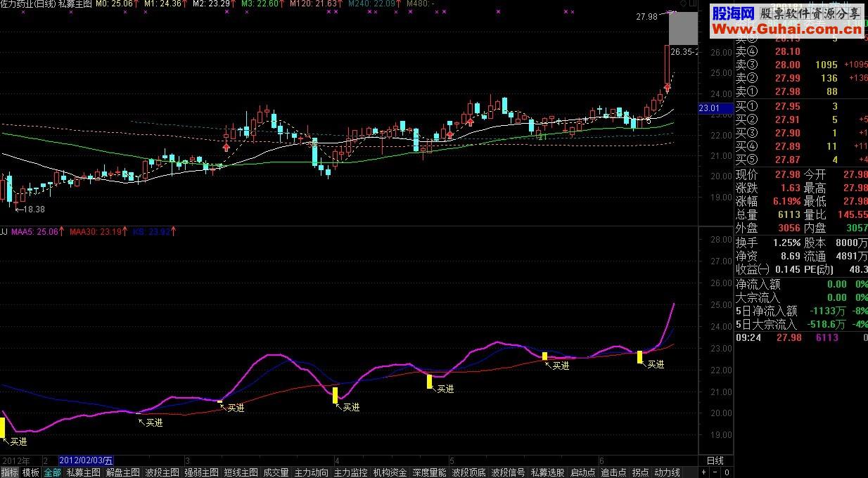Click the 外盘 3056 value

[789, 228]
